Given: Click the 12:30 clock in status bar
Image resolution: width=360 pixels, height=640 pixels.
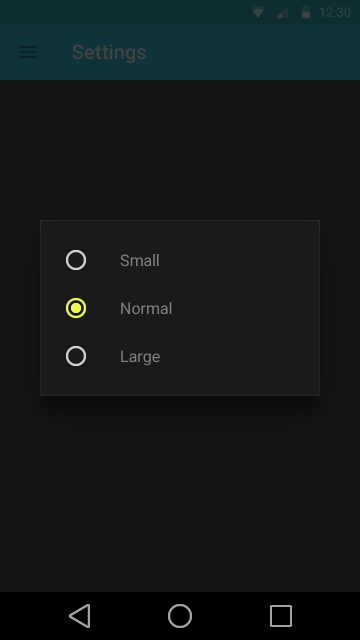Looking at the screenshot, I should [335, 12].
